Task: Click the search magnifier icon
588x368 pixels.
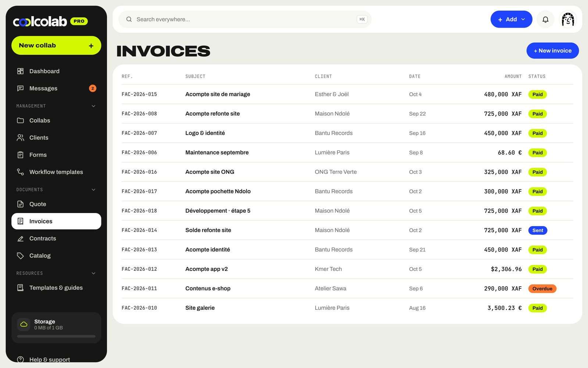Action: 129,19
